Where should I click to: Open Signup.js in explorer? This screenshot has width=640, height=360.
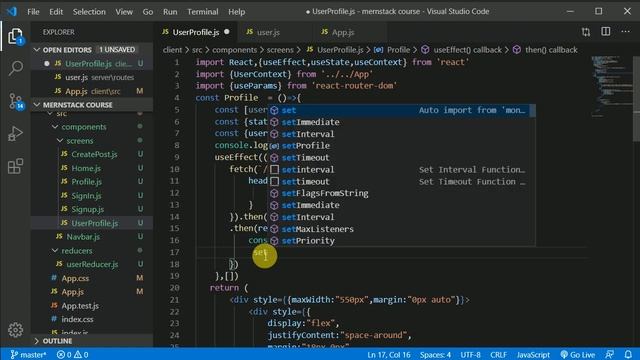pyautogui.click(x=87, y=209)
